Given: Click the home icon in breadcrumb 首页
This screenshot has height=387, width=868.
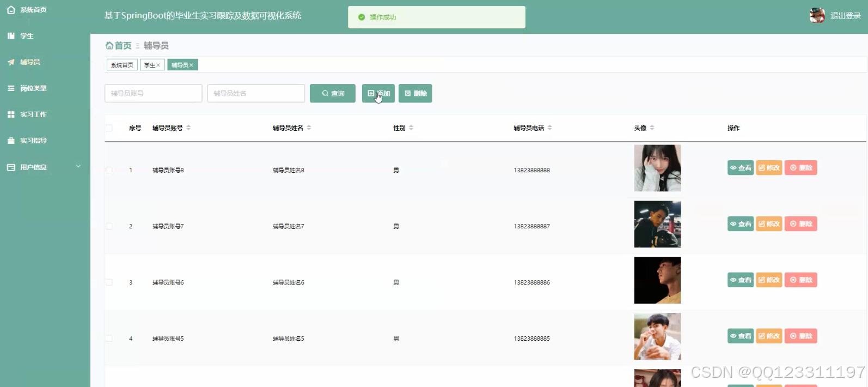Looking at the screenshot, I should [x=109, y=45].
